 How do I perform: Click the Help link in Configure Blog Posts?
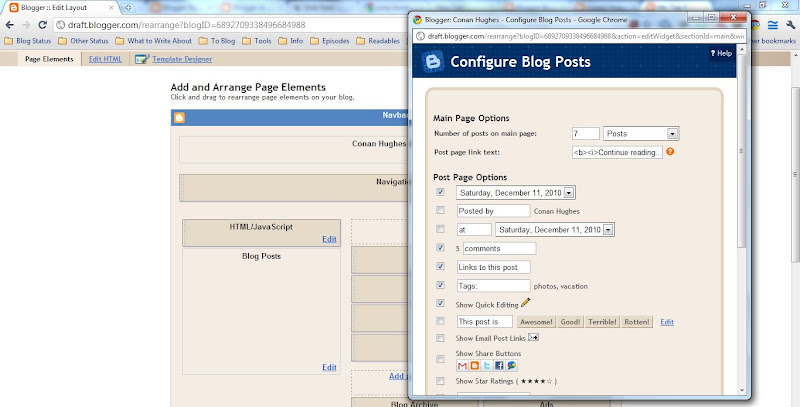tap(721, 53)
